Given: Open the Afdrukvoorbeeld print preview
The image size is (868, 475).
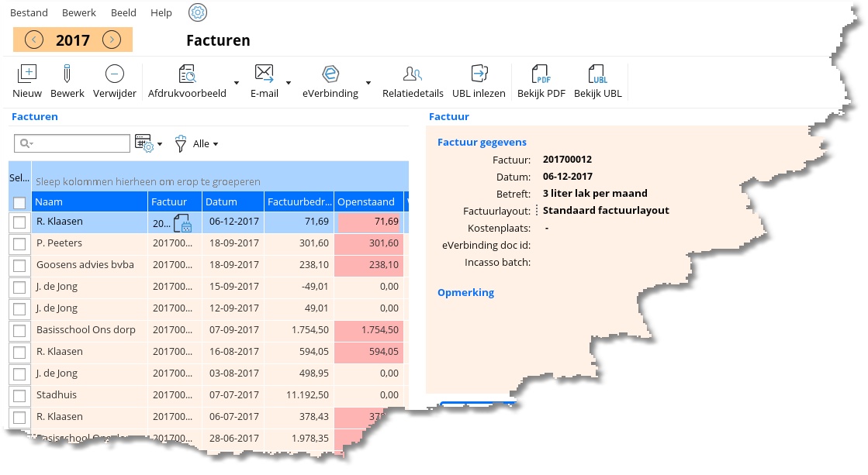Looking at the screenshot, I should point(187,74).
